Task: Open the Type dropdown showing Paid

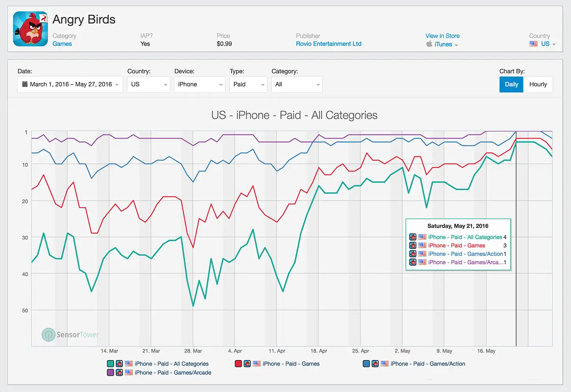Action: coord(248,84)
